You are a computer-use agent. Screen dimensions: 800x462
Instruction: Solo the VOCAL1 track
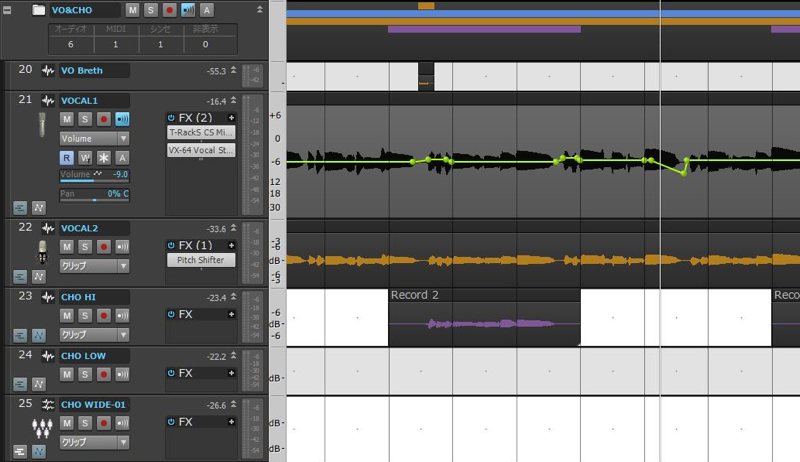click(85, 119)
